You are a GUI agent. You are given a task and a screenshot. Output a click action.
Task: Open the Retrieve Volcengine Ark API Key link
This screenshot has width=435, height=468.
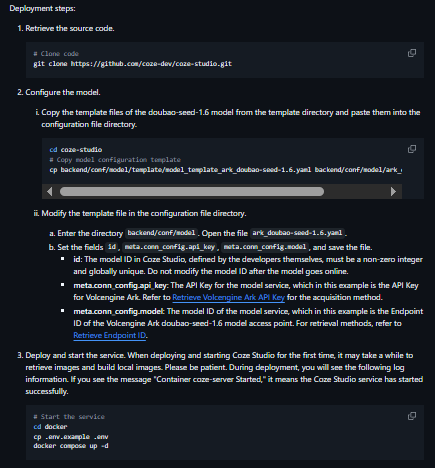click(228, 297)
